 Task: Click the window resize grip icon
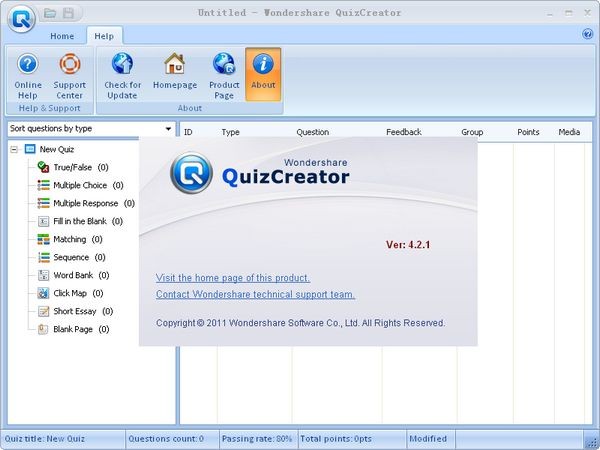pyautogui.click(x=591, y=441)
